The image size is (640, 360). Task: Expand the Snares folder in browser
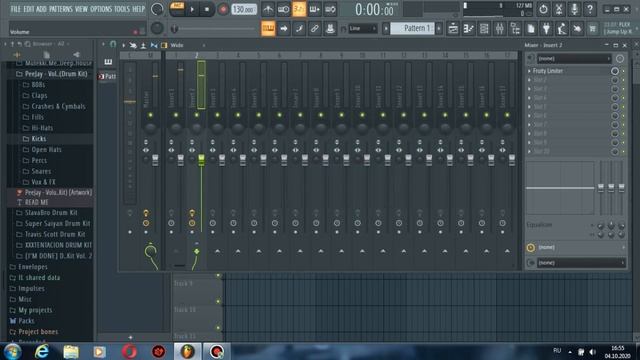(41, 171)
